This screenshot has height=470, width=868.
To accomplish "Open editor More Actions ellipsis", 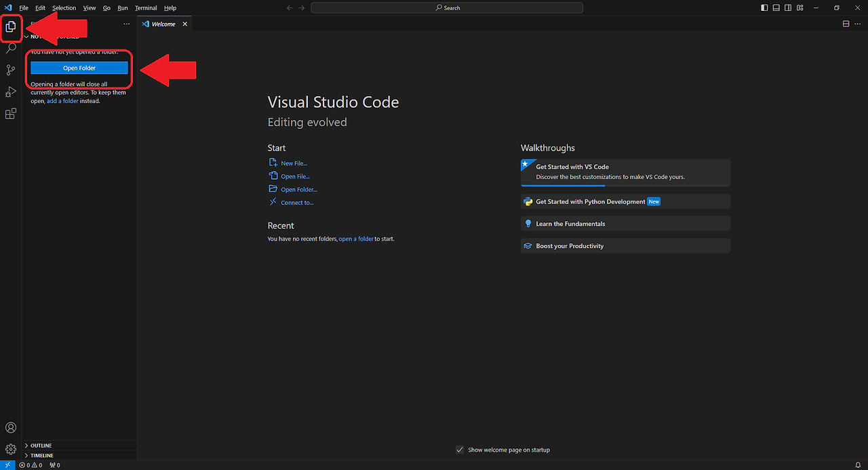I will click(858, 24).
